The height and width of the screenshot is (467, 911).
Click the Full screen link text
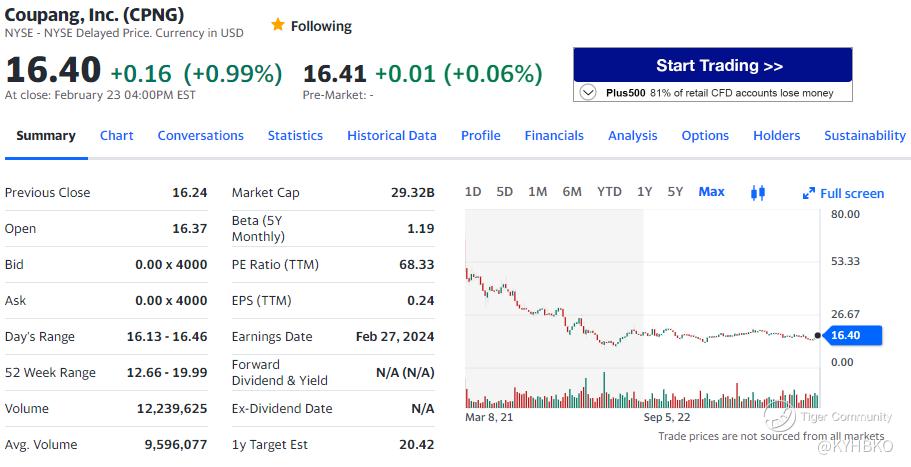pyautogui.click(x=852, y=193)
